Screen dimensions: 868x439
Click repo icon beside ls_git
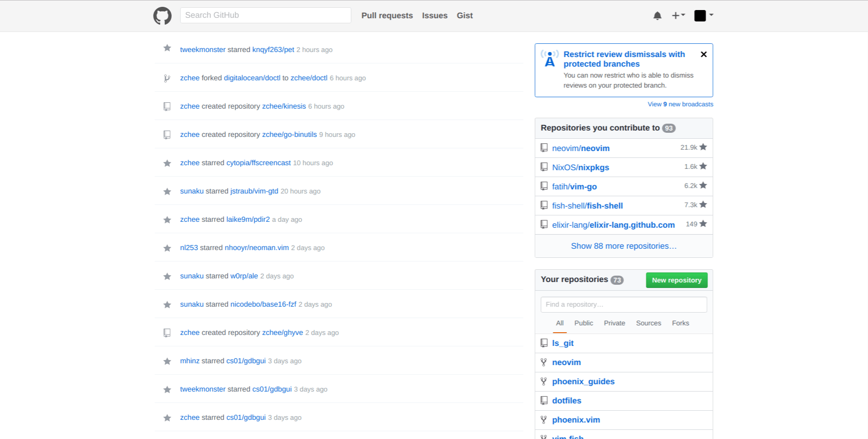click(544, 343)
